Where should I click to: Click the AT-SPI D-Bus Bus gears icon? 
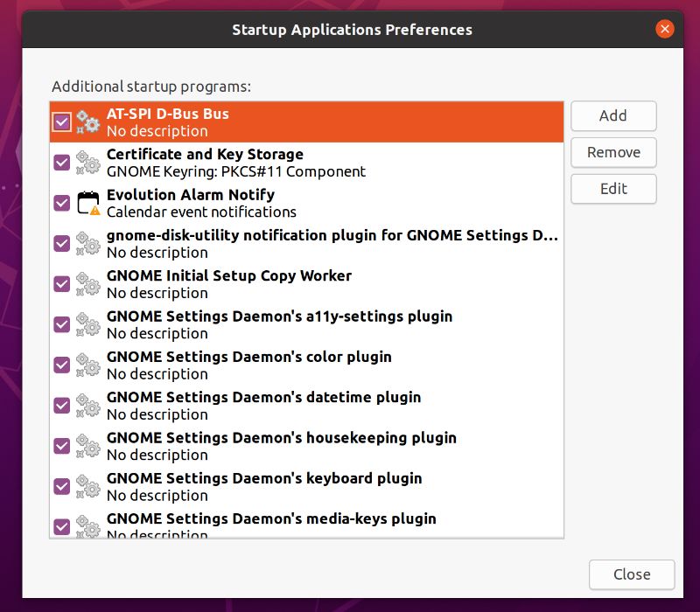pos(88,122)
